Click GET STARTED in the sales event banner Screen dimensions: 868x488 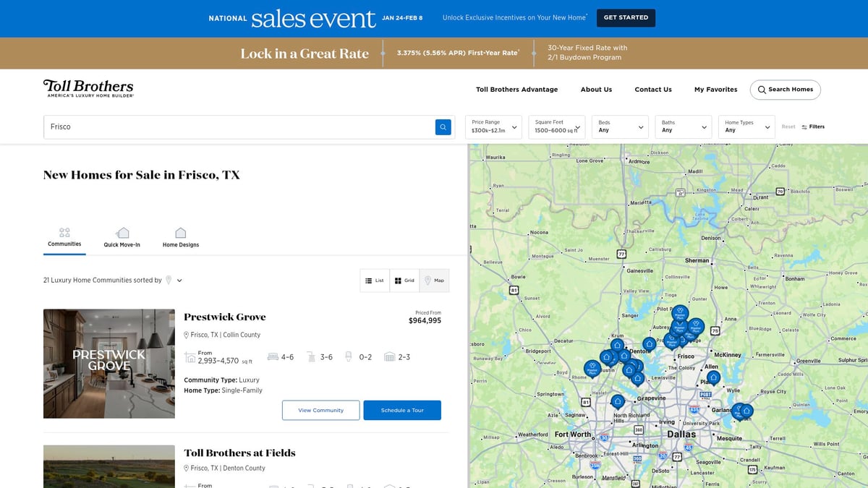point(626,17)
